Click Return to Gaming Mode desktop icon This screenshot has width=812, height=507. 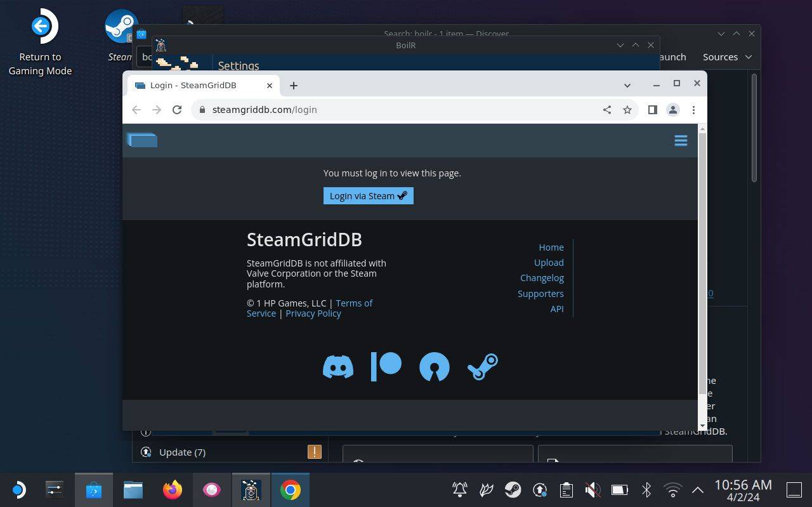tap(41, 42)
